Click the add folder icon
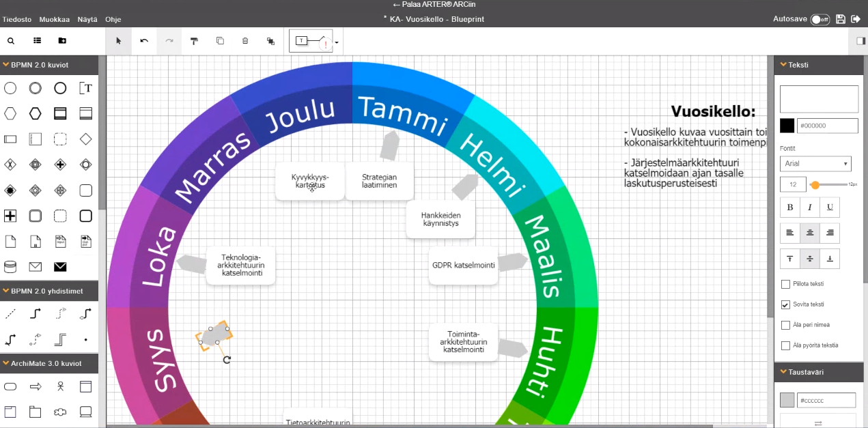Screen dimensions: 868x428 click(x=62, y=41)
